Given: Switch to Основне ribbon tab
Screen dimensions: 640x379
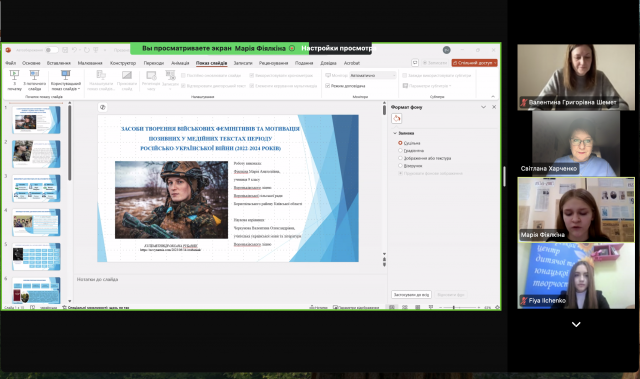Looking at the screenshot, I should point(31,63).
